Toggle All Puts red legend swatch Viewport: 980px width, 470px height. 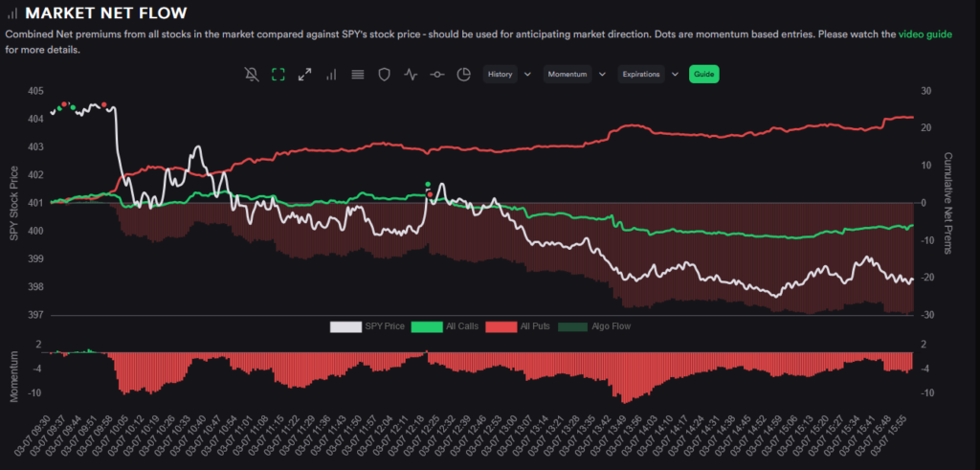click(x=501, y=326)
